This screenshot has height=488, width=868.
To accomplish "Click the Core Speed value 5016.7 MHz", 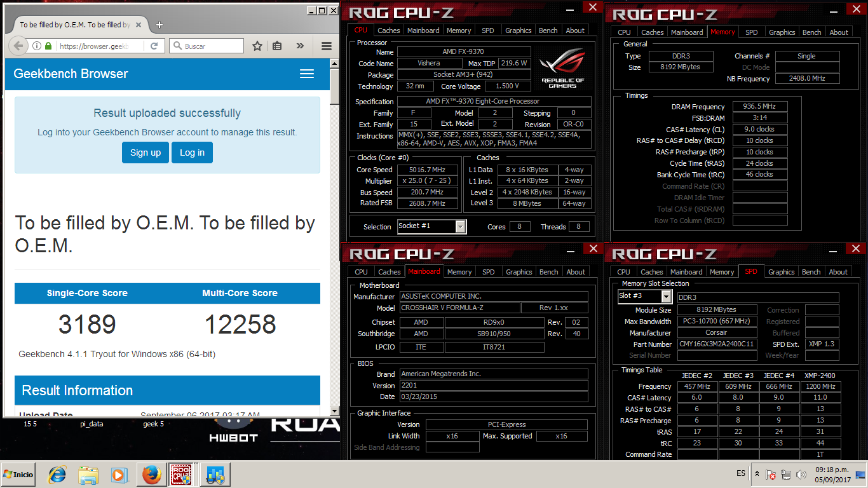I will pos(429,170).
